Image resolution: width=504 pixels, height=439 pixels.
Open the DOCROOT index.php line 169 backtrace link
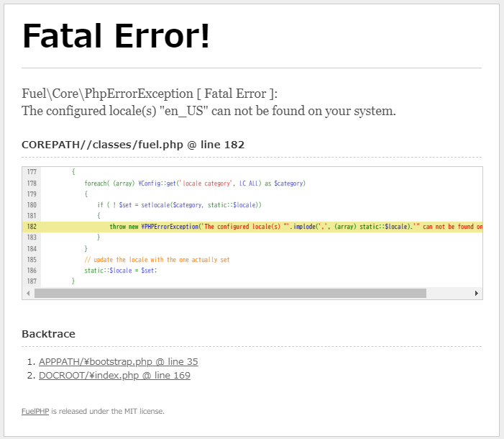(114, 375)
